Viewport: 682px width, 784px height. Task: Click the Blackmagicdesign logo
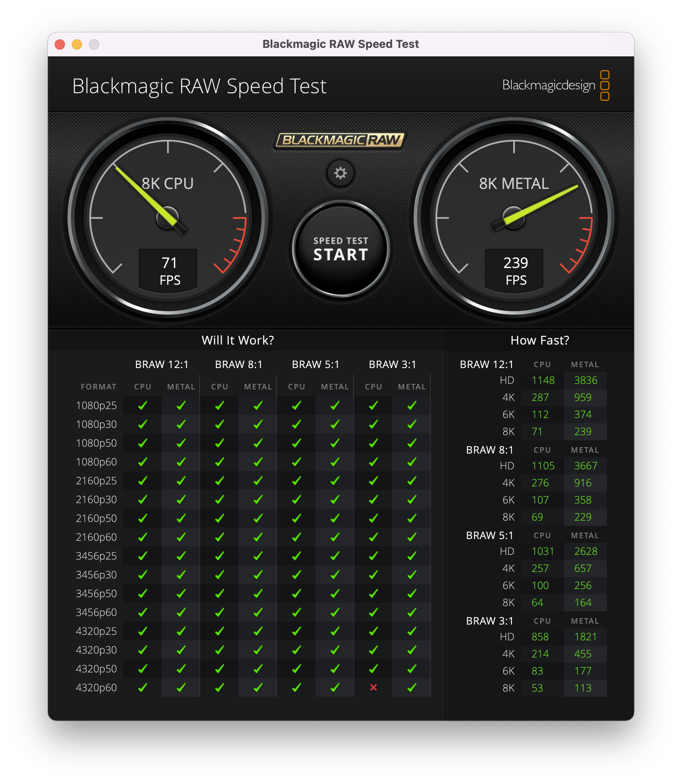tap(556, 85)
